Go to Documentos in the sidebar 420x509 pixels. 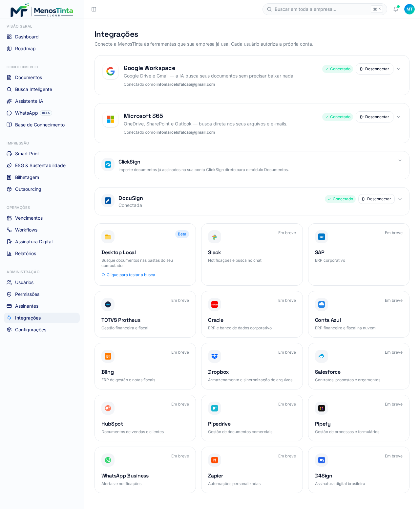coord(42,77)
